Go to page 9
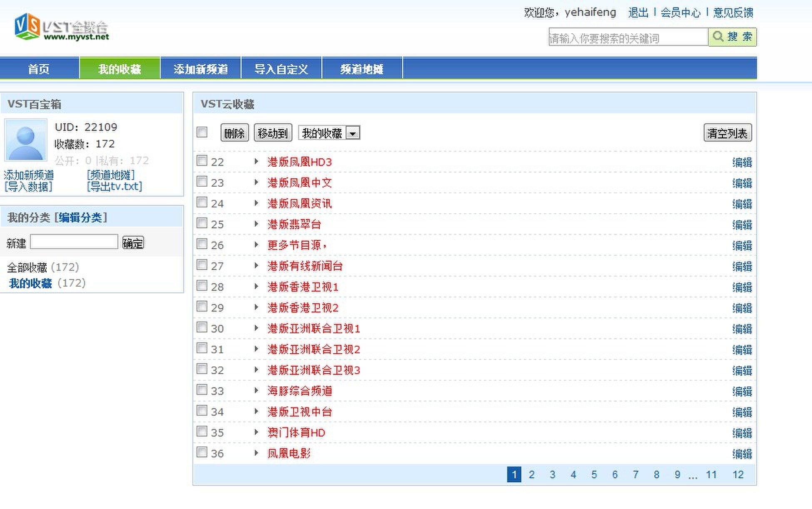Image resolution: width=812 pixels, height=509 pixels. [x=677, y=474]
